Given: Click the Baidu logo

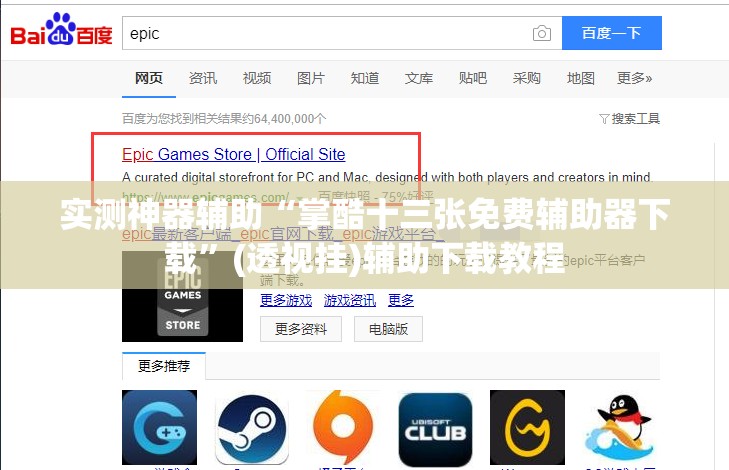Looking at the screenshot, I should [61, 30].
